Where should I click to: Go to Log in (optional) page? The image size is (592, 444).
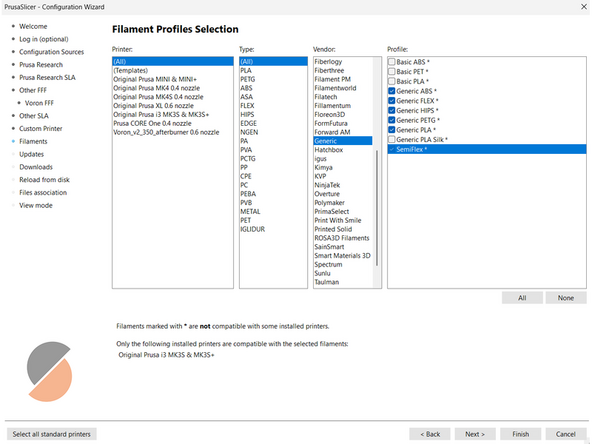click(44, 39)
